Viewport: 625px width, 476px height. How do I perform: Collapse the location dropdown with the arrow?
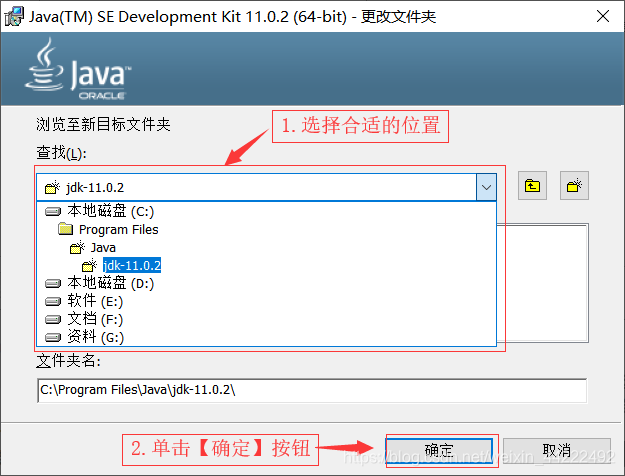pos(486,187)
